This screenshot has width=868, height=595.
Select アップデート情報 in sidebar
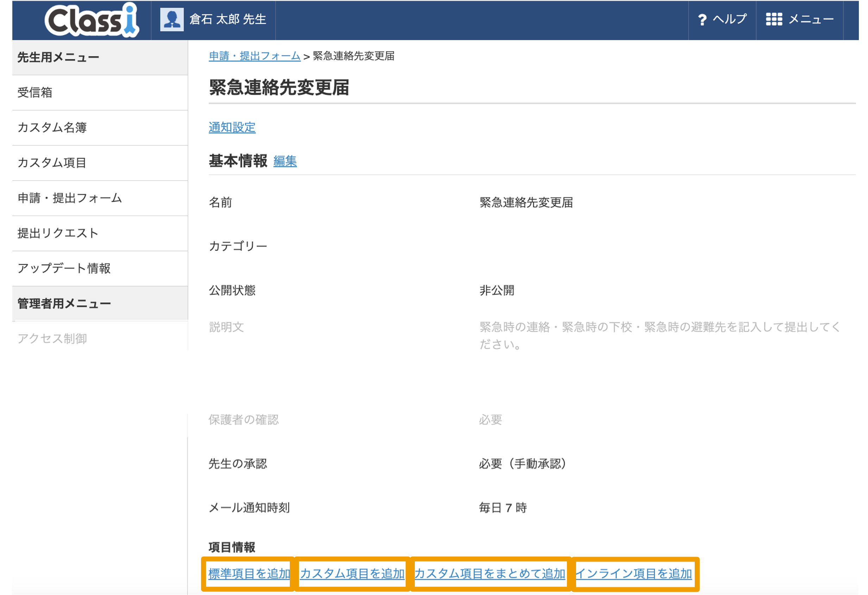[x=64, y=268]
